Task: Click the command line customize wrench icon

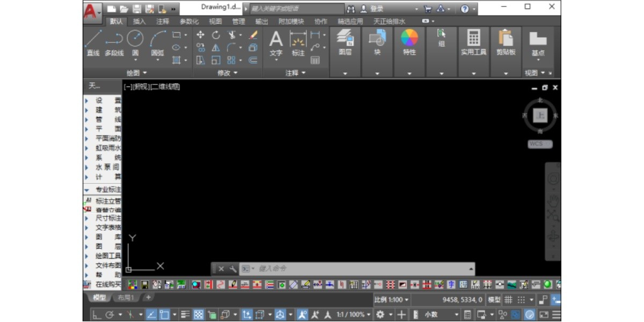Action: coord(233,269)
